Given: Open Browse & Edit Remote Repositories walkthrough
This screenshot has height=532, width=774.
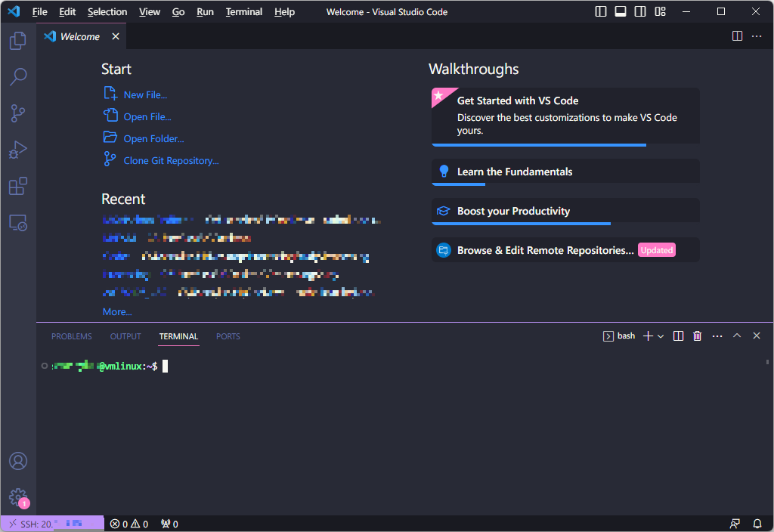Looking at the screenshot, I should coord(565,250).
